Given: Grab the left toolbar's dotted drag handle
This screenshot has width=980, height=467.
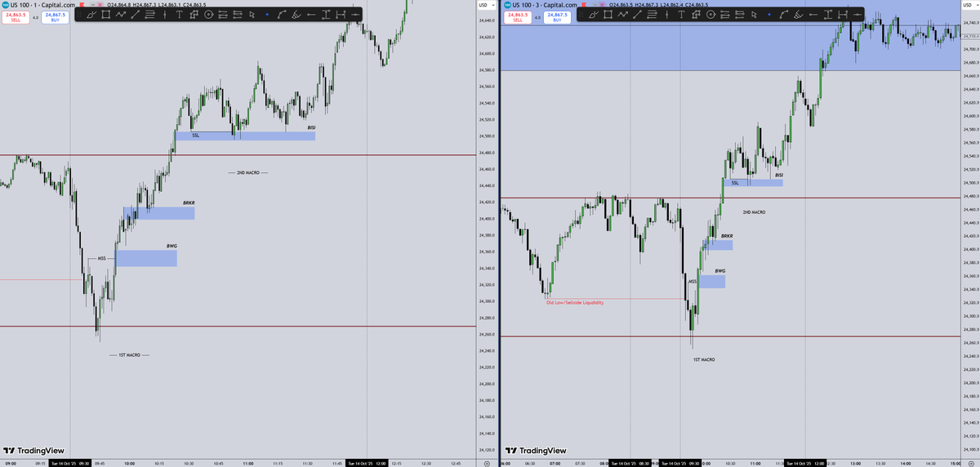Looking at the screenshot, I should [x=79, y=15].
